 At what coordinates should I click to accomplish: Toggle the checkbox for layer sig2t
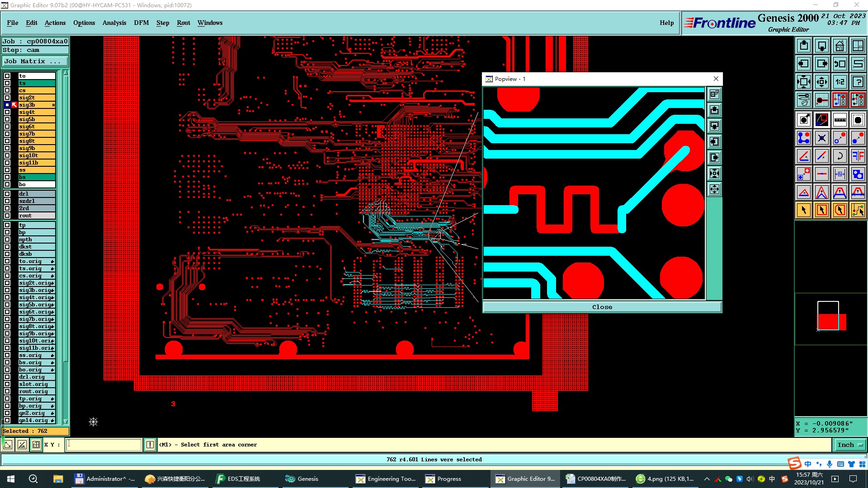click(7, 98)
